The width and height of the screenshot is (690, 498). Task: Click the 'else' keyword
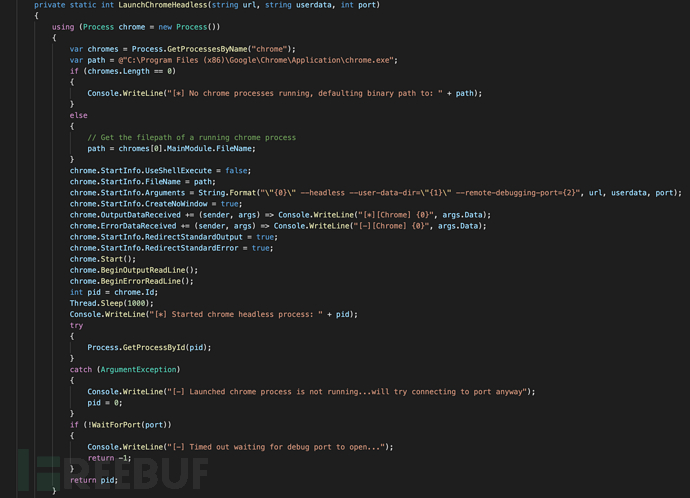click(x=78, y=115)
